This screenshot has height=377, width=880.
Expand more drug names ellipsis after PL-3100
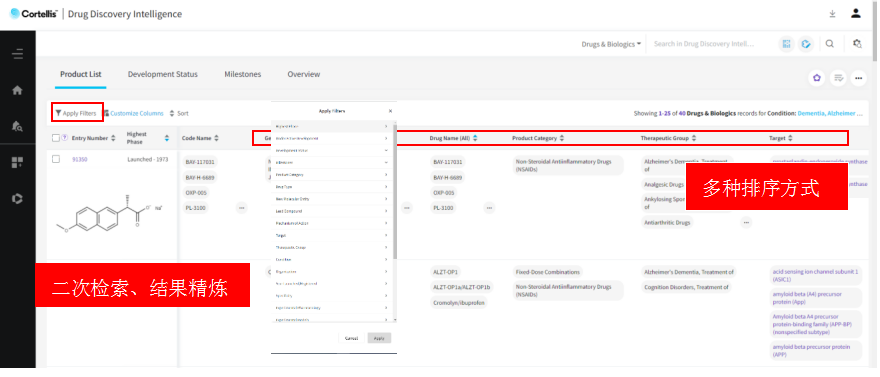coord(489,208)
